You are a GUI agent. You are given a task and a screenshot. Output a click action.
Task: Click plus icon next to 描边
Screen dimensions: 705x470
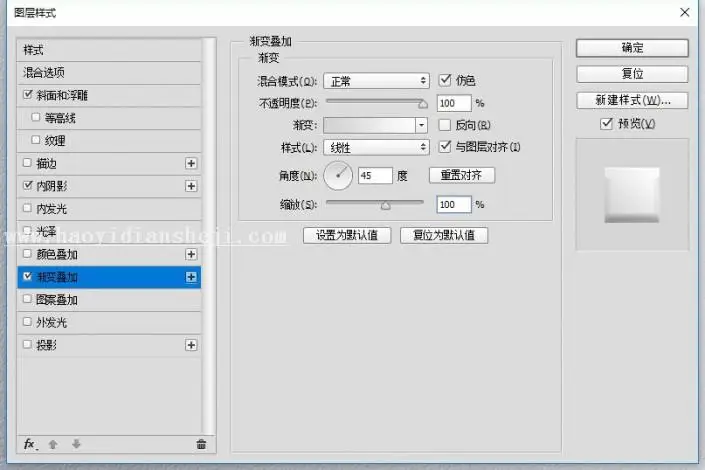click(x=191, y=163)
